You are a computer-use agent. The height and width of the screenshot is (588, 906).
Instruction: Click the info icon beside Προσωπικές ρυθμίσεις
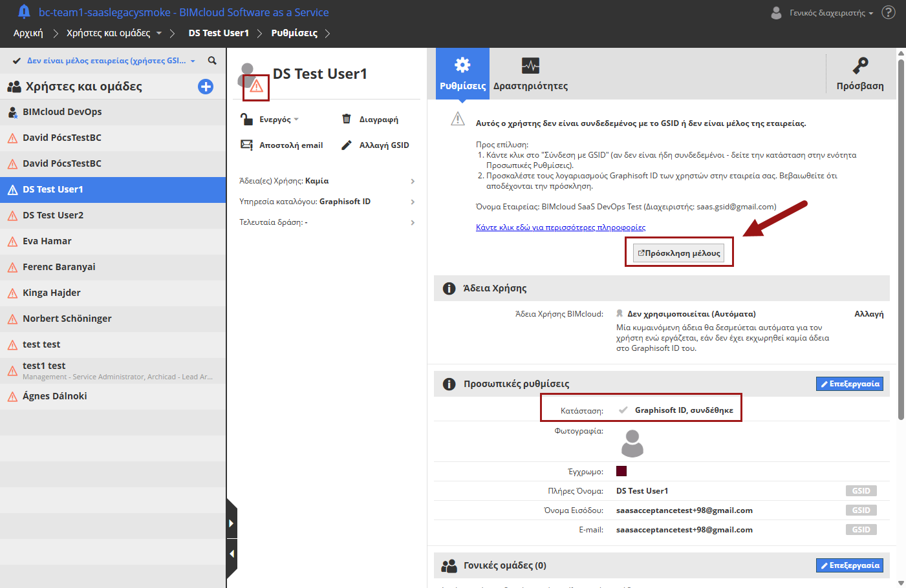[x=449, y=384]
